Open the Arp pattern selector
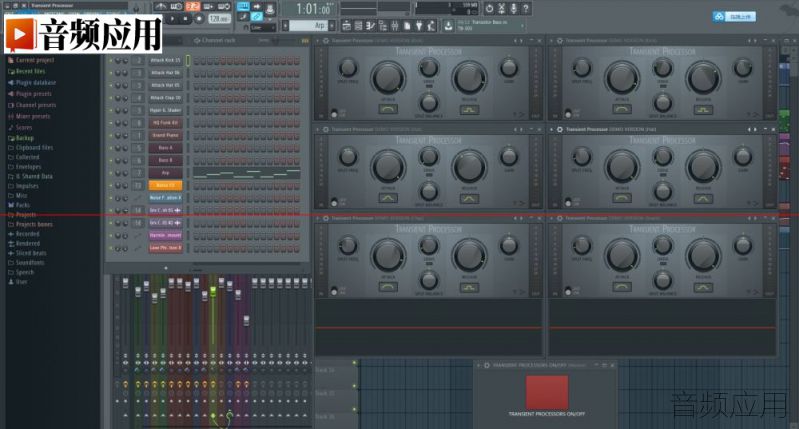799x429 pixels. tap(309, 25)
